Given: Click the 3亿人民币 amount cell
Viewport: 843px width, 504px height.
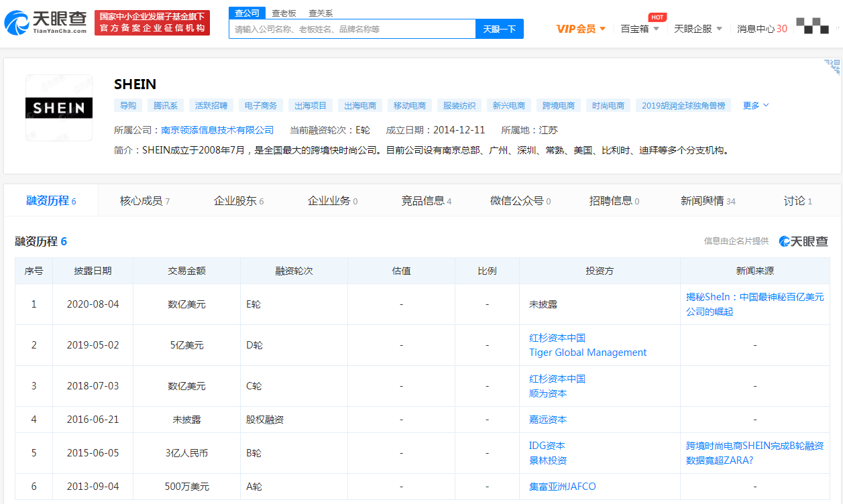Looking at the screenshot, I should tap(186, 453).
